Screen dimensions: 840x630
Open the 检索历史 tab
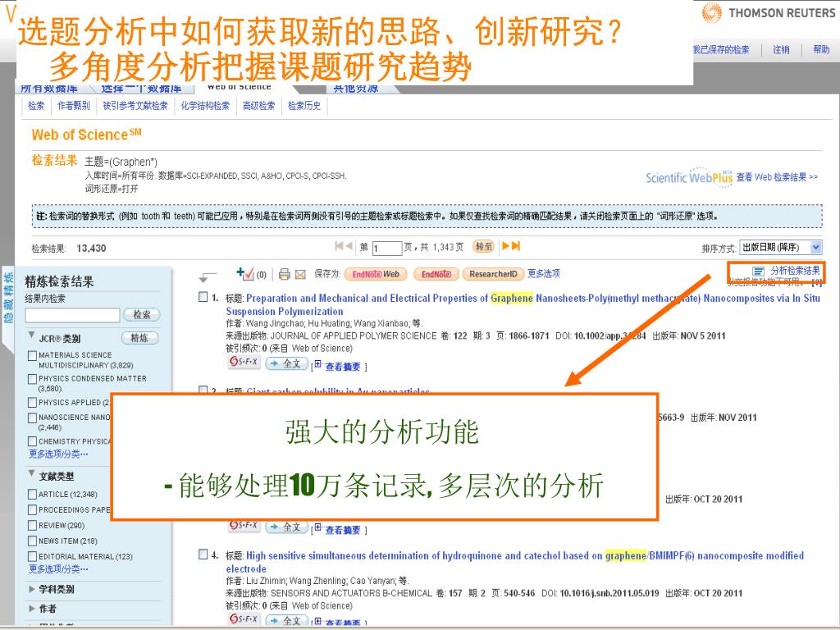[x=304, y=106]
